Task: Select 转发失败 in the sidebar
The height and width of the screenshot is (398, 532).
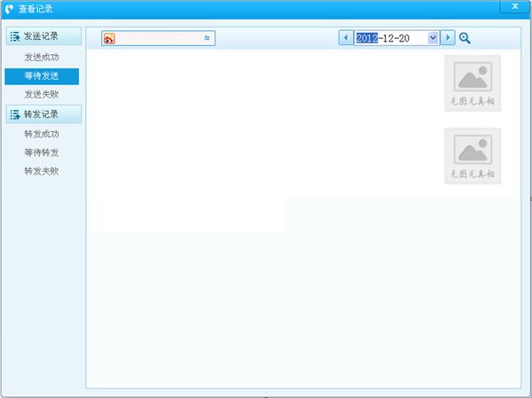Action: pyautogui.click(x=42, y=171)
